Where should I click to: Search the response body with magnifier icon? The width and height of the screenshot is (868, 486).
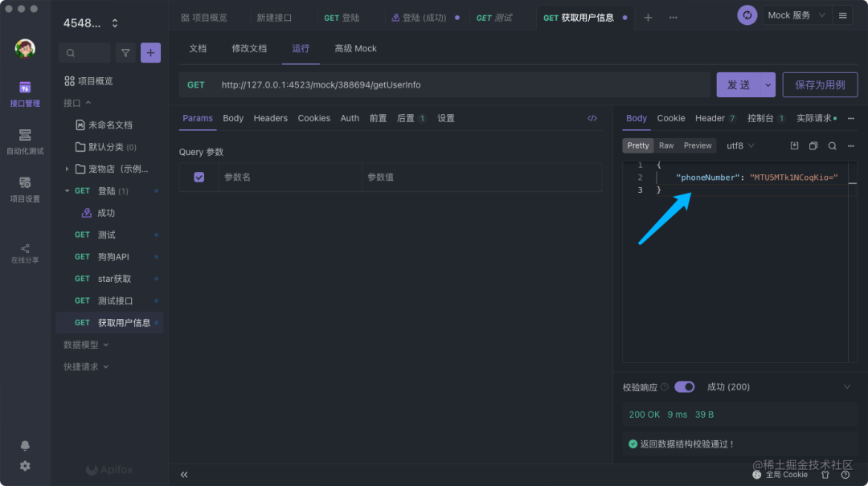click(833, 145)
